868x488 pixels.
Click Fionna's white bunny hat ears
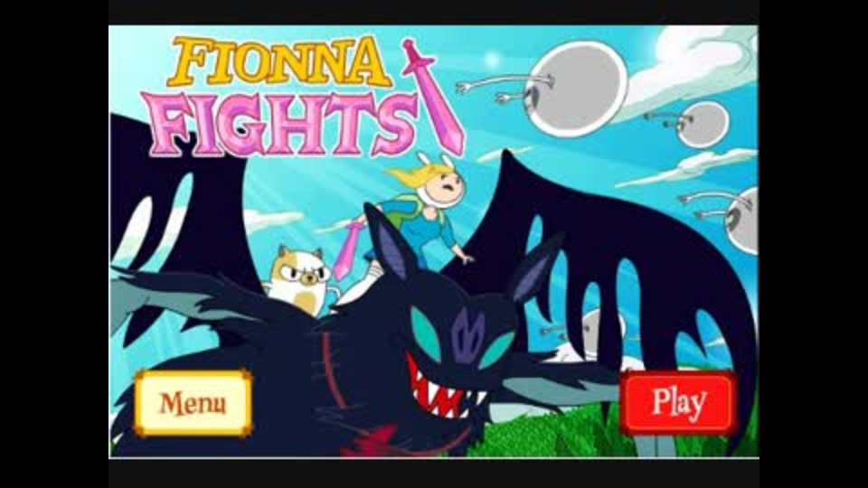coord(437,160)
